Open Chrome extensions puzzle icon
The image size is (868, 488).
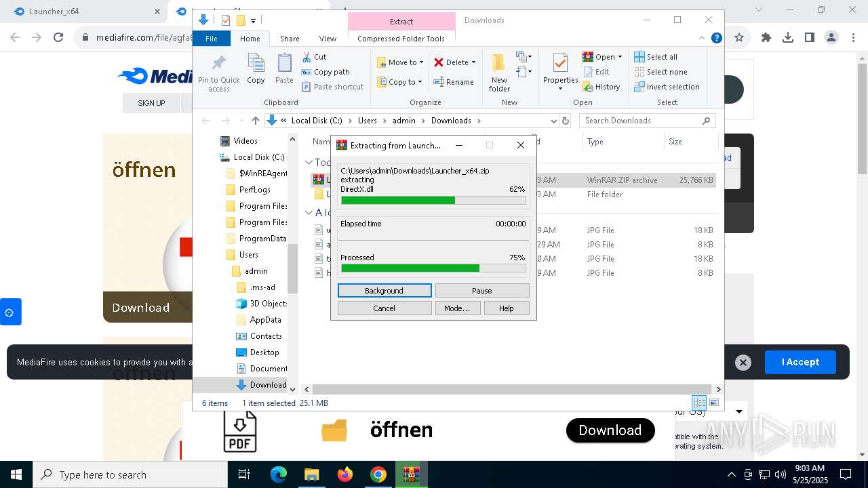(x=766, y=38)
